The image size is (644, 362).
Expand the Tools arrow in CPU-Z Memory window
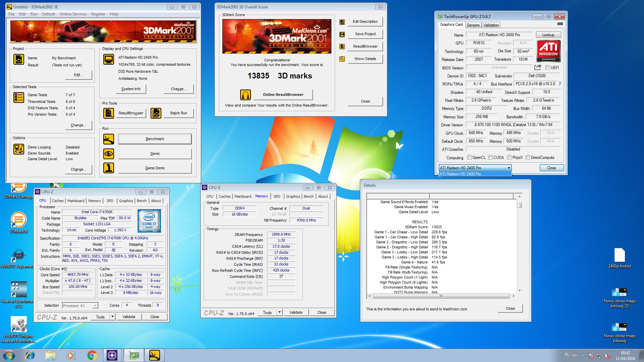tap(279, 312)
